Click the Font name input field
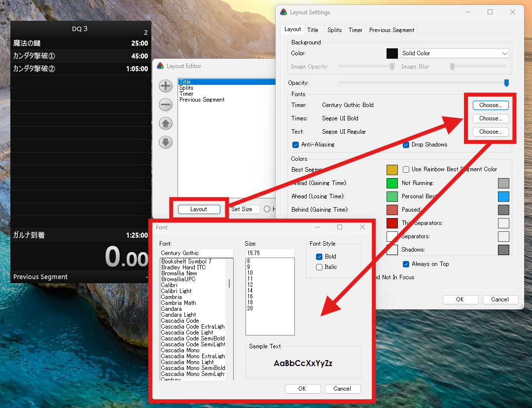532x408 pixels. 196,253
